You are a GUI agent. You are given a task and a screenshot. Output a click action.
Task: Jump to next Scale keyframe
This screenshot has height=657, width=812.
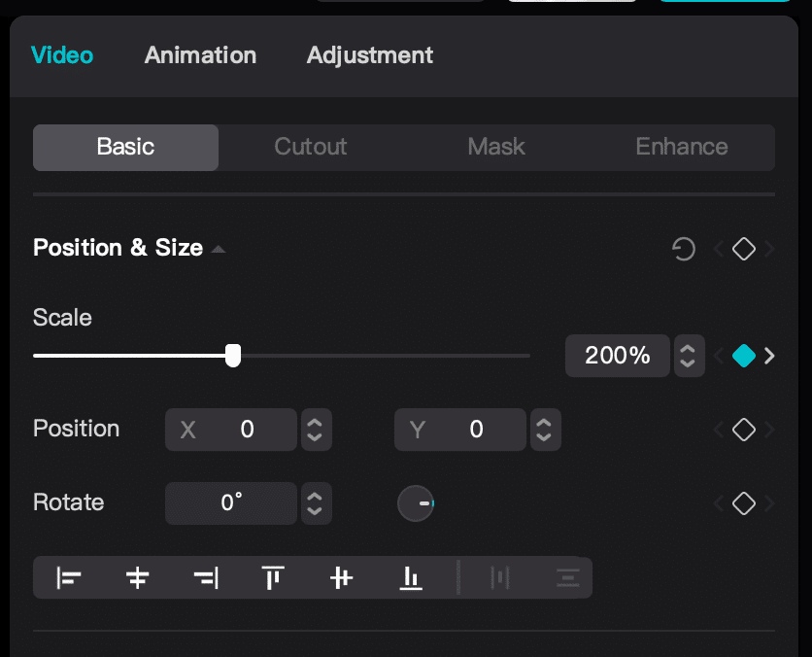pyautogui.click(x=769, y=356)
